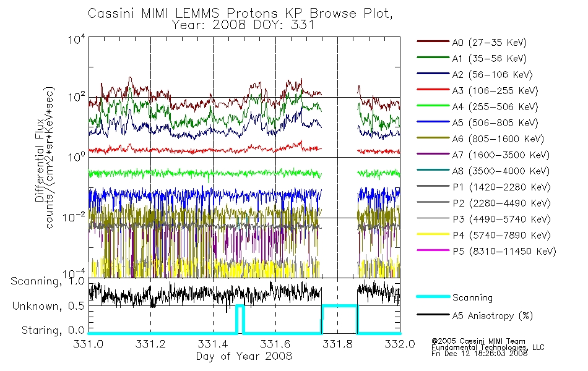The width and height of the screenshot is (588, 371).
Task: Click the 331.6 x-axis tick label
Action: pos(275,344)
